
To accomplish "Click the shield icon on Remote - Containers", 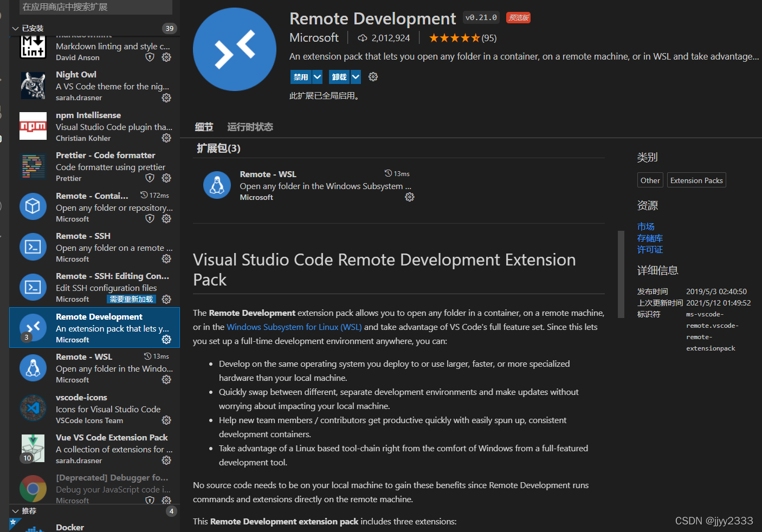I will (x=150, y=219).
